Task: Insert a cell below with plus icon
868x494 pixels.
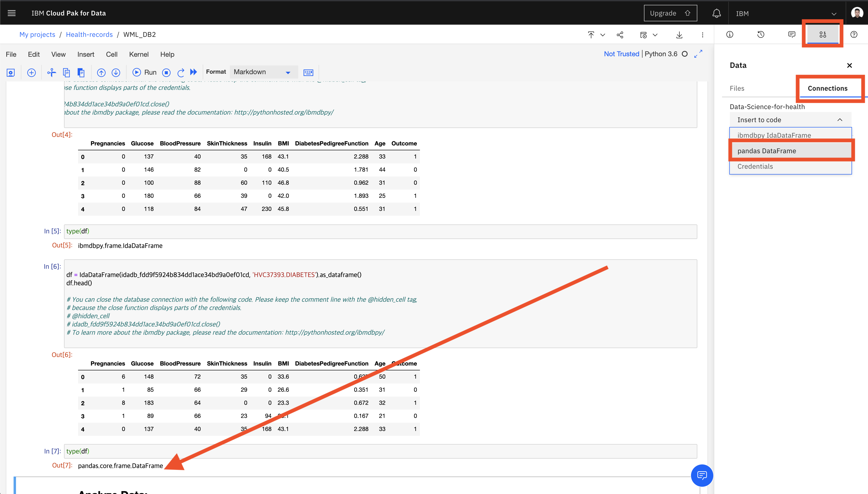Action: pyautogui.click(x=32, y=72)
